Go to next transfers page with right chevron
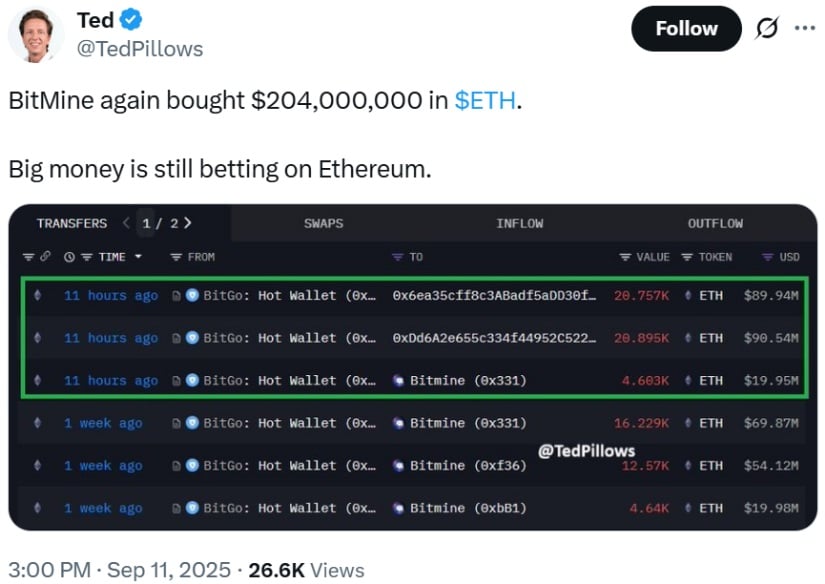The height and width of the screenshot is (584, 825). pyautogui.click(x=188, y=223)
